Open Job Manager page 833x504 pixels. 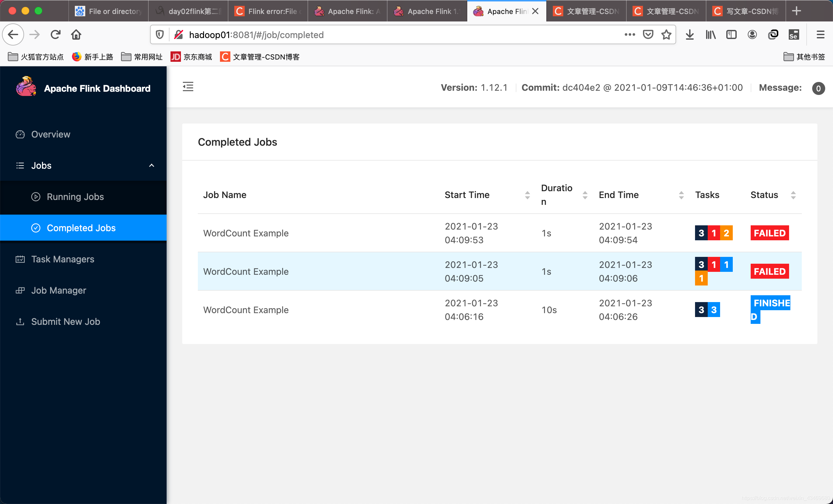click(x=83, y=290)
